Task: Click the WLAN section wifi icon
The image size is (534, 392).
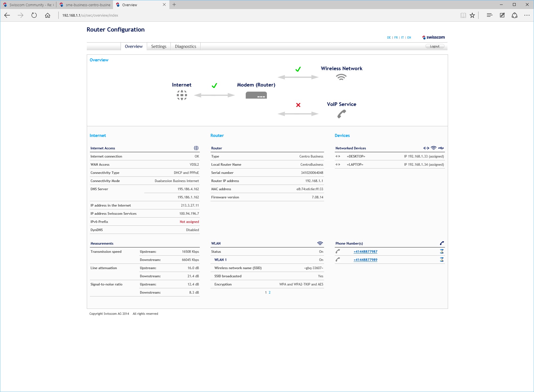Action: (x=320, y=243)
